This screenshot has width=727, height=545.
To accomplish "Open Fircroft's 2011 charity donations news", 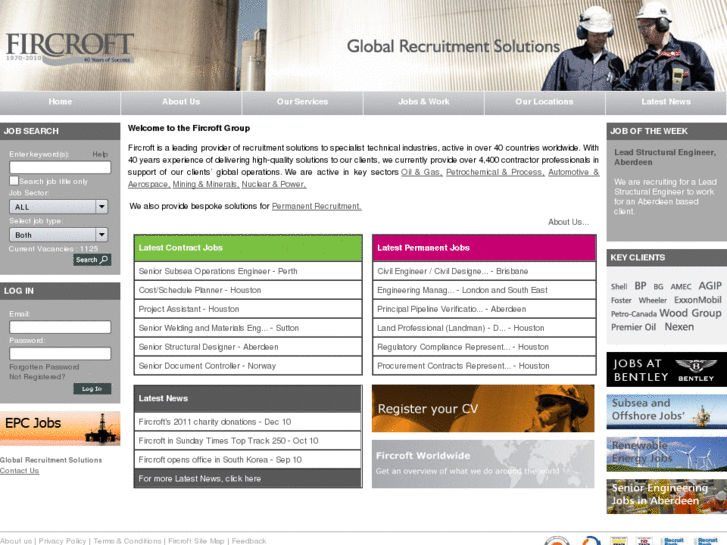I will [x=248, y=422].
